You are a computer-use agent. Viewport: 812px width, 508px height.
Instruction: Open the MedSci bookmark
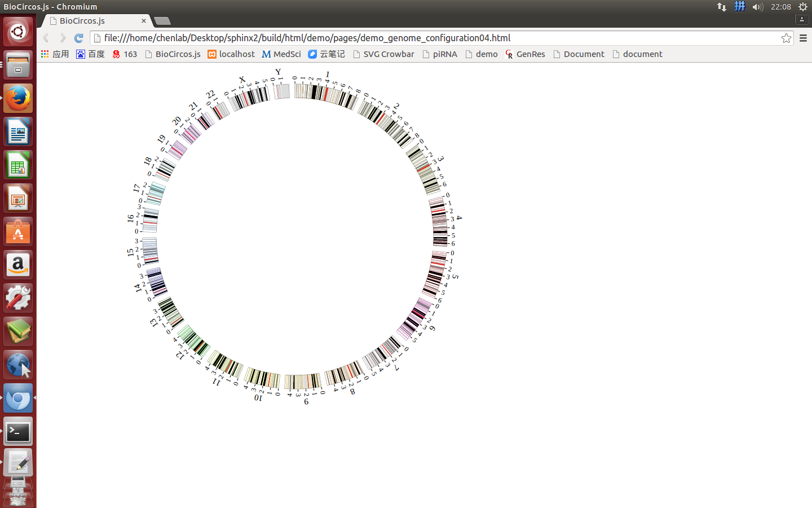[x=281, y=54]
